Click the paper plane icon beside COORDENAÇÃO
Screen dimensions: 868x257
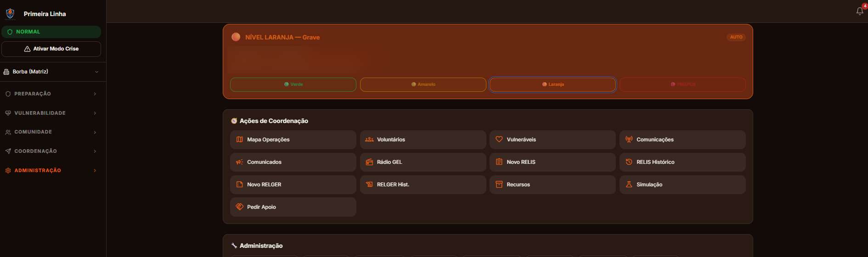point(8,151)
